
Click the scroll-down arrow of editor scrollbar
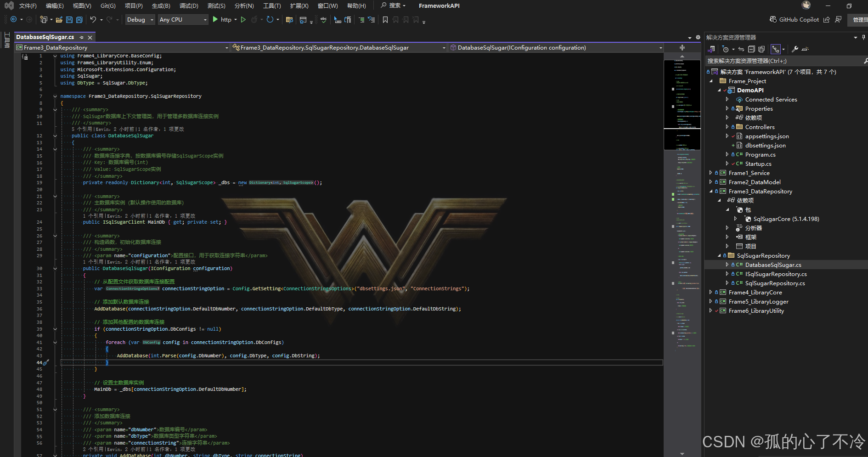682,454
